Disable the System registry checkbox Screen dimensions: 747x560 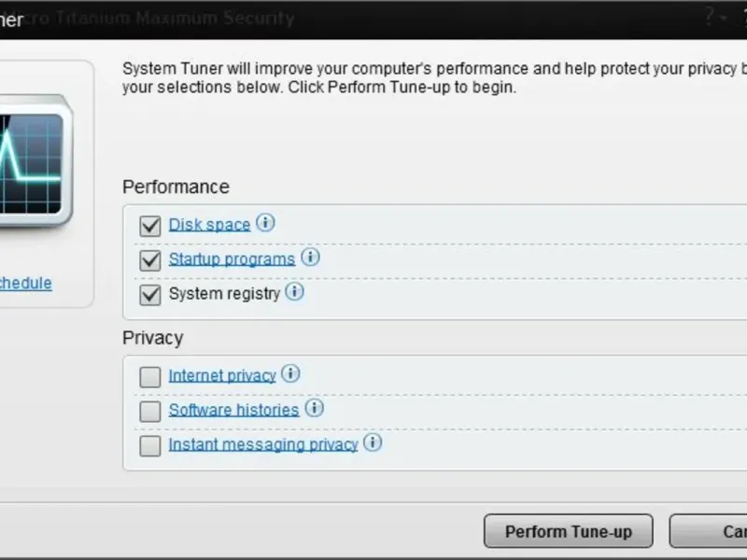(150, 295)
